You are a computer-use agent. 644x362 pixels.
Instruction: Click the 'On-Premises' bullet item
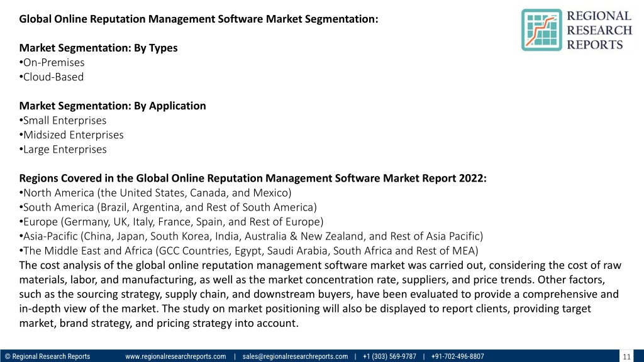pos(52,62)
